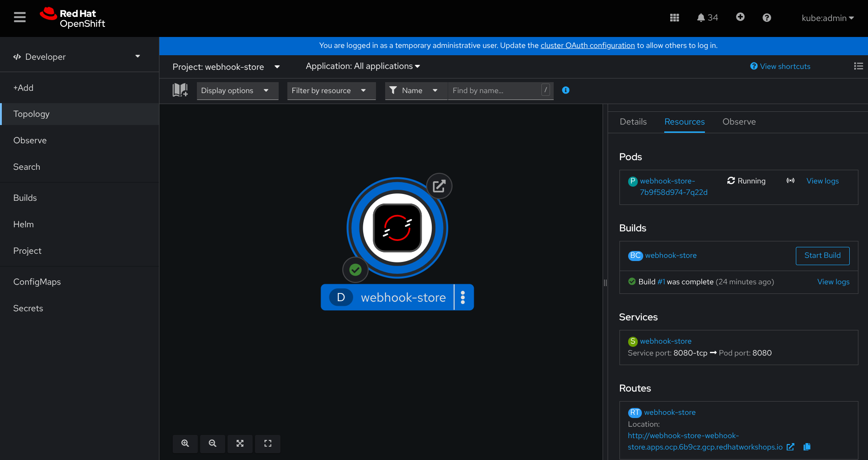Screen dimensions: 868x460
Task: Switch to the Details tab
Action: tap(633, 122)
